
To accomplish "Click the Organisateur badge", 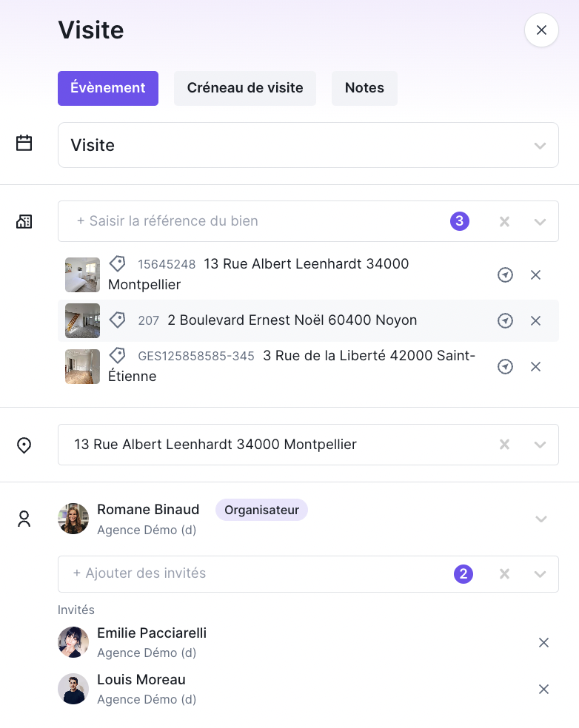I will 261,510.
